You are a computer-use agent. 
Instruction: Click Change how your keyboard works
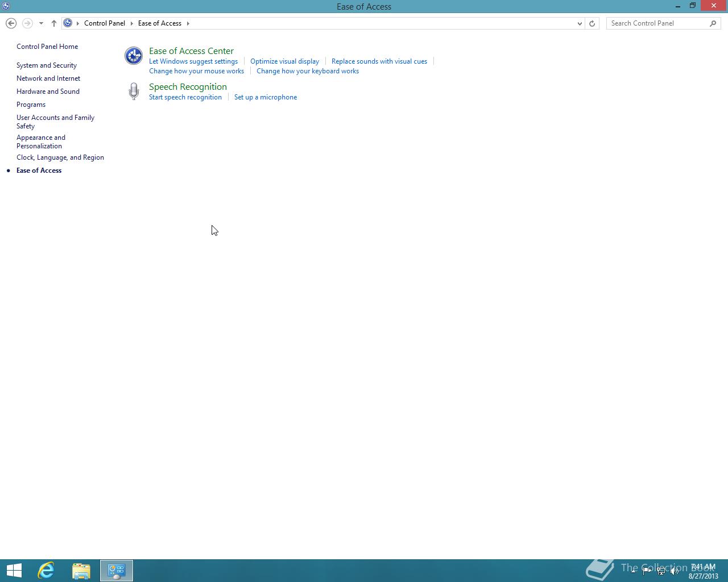pyautogui.click(x=308, y=71)
